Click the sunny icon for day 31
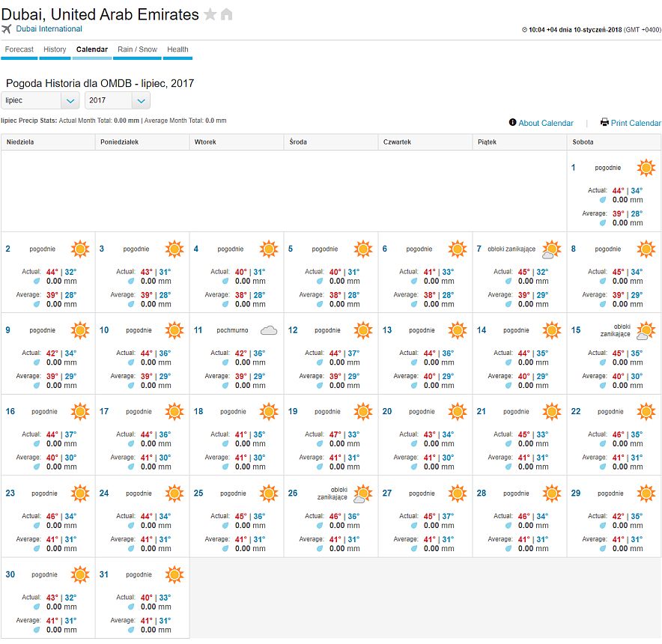662x644 pixels. 174,574
